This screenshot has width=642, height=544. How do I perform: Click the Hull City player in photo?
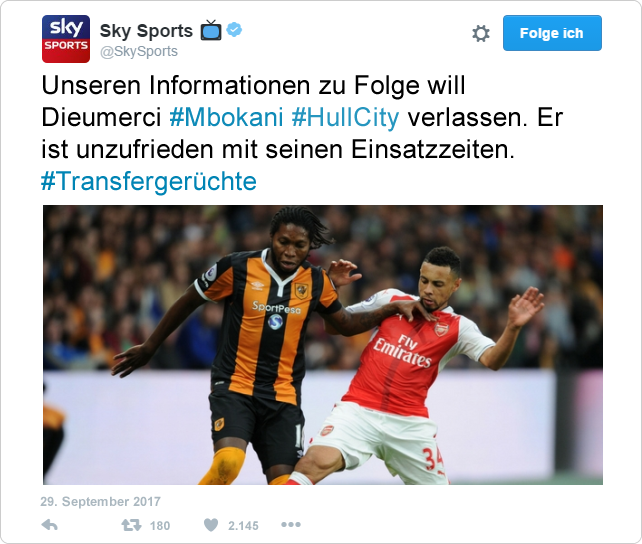coord(262,344)
